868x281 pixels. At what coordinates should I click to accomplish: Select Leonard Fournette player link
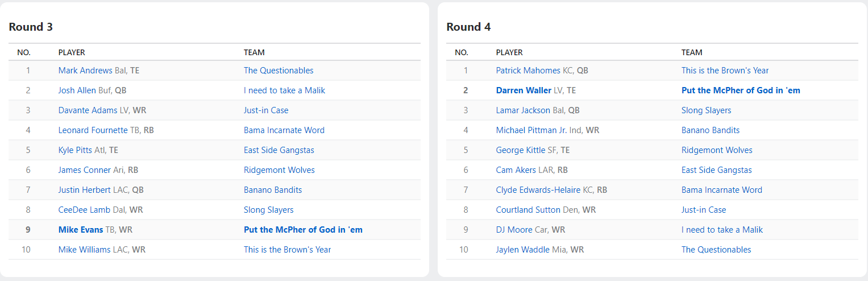(93, 130)
